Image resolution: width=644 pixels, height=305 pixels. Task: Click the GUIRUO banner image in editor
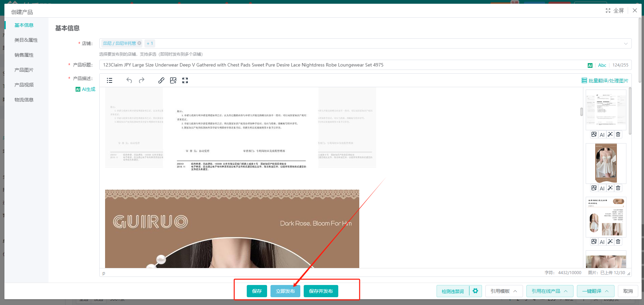click(232, 229)
